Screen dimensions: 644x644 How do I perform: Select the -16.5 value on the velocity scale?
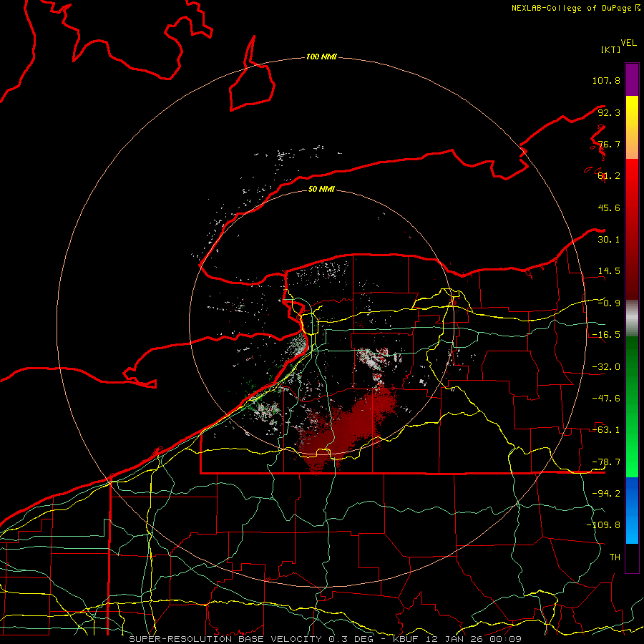[606, 335]
